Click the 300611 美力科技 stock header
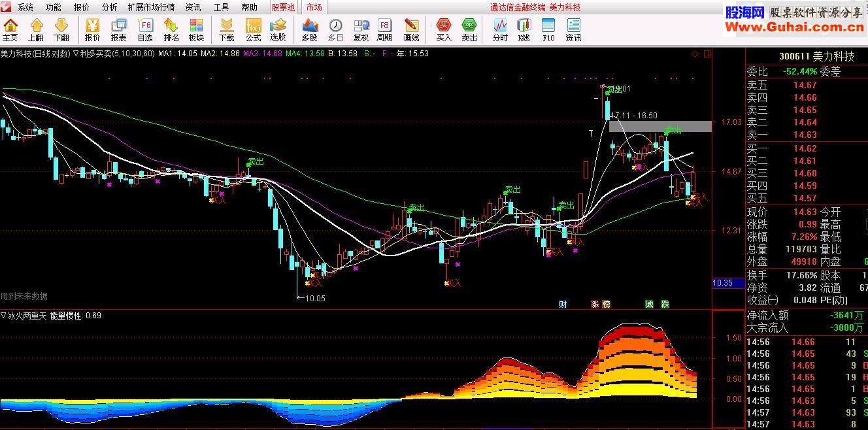The height and width of the screenshot is (430, 868). click(816, 56)
